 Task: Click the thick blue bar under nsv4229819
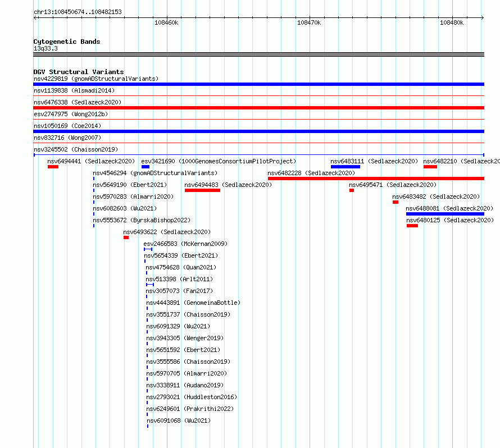pos(258,84)
